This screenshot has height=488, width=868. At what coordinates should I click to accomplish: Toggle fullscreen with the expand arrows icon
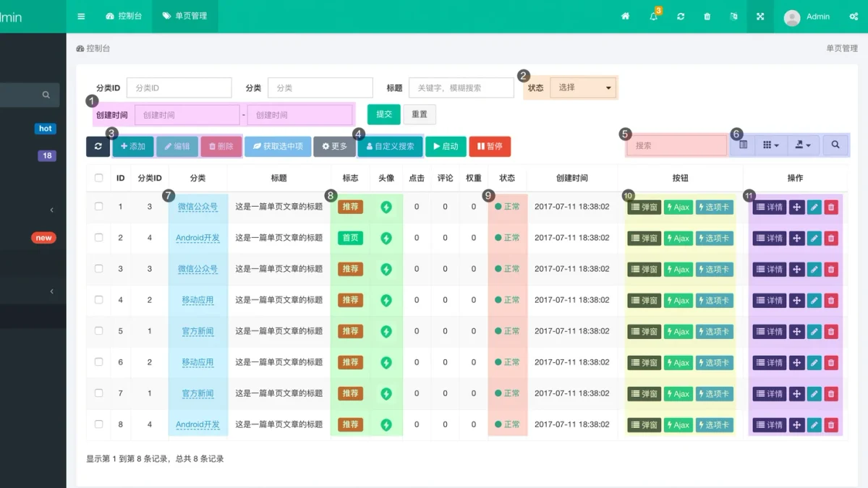point(760,16)
